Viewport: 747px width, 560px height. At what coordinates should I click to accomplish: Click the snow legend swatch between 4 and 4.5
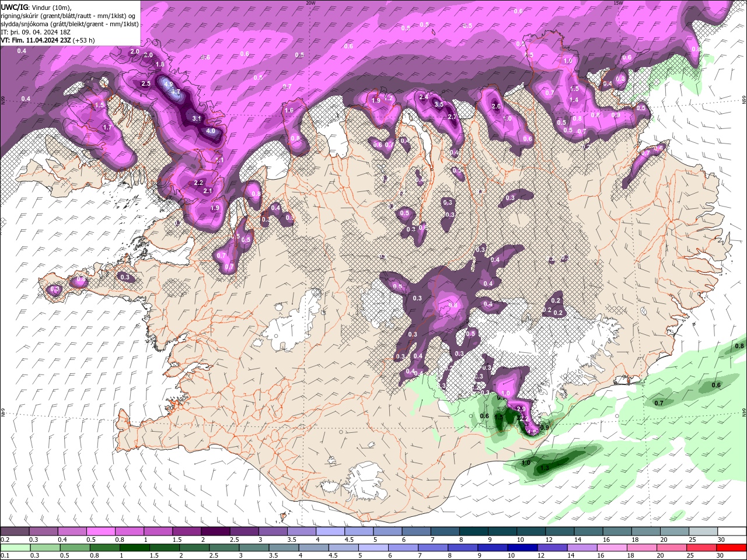[330, 531]
